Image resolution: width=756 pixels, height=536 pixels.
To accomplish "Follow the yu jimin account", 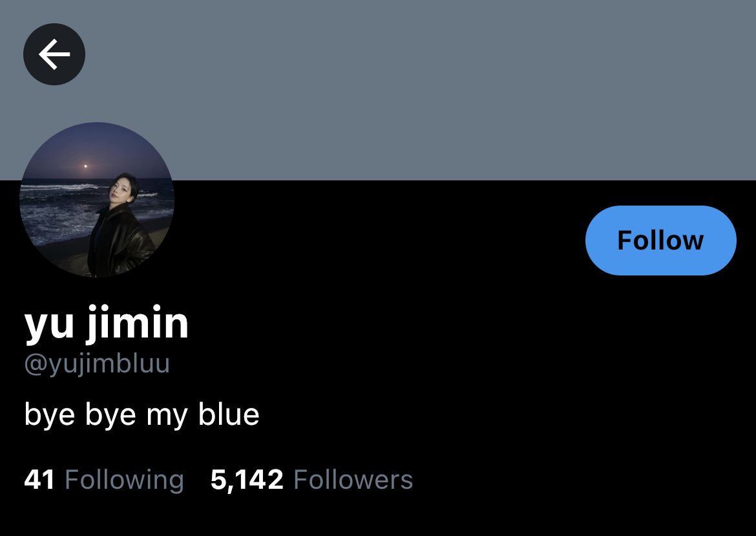I will (x=660, y=241).
